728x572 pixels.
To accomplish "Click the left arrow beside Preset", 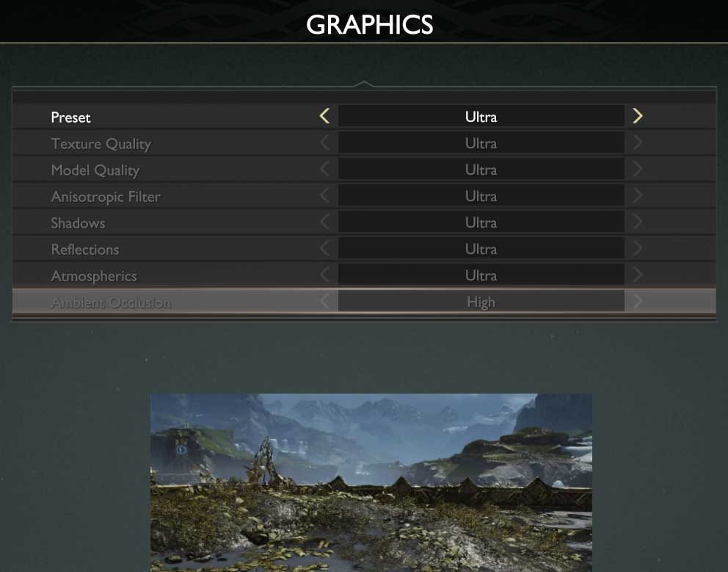I will pos(324,116).
